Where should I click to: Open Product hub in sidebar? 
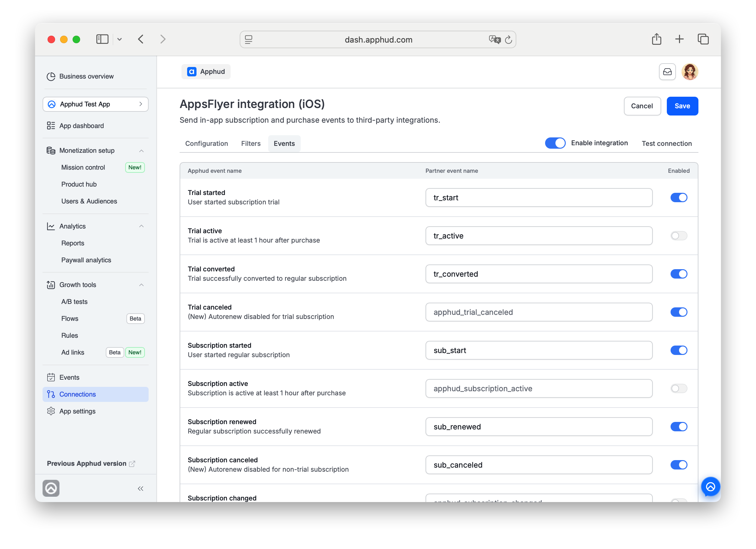[x=79, y=184]
